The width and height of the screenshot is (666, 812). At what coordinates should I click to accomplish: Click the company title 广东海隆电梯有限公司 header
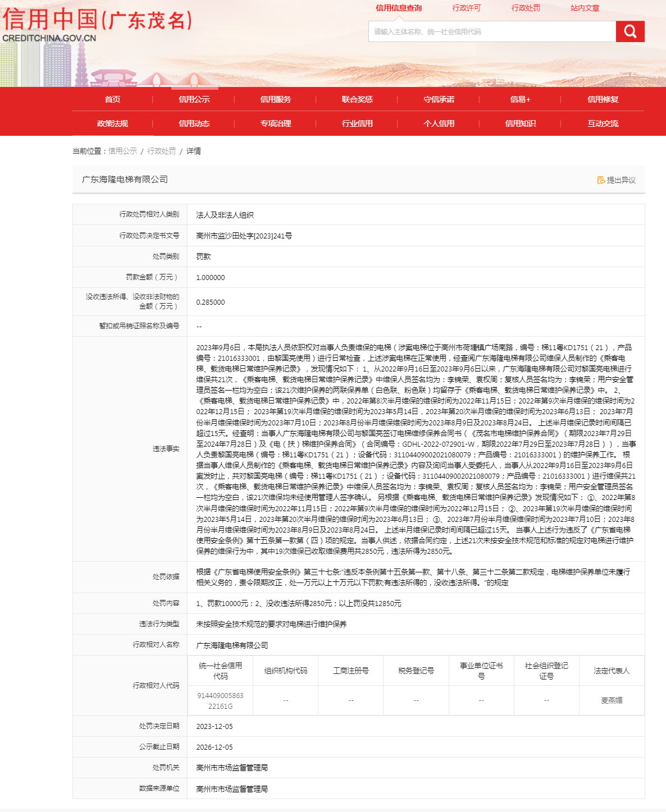point(125,179)
